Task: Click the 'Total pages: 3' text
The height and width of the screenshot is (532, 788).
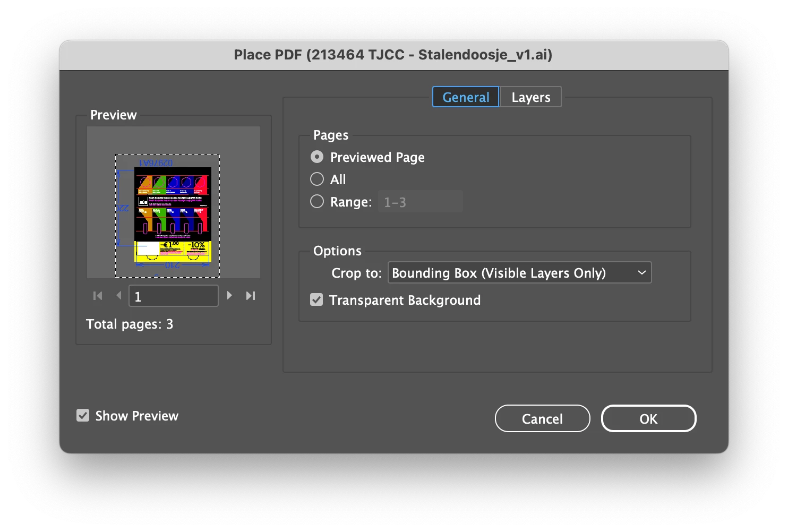Action: [x=130, y=324]
